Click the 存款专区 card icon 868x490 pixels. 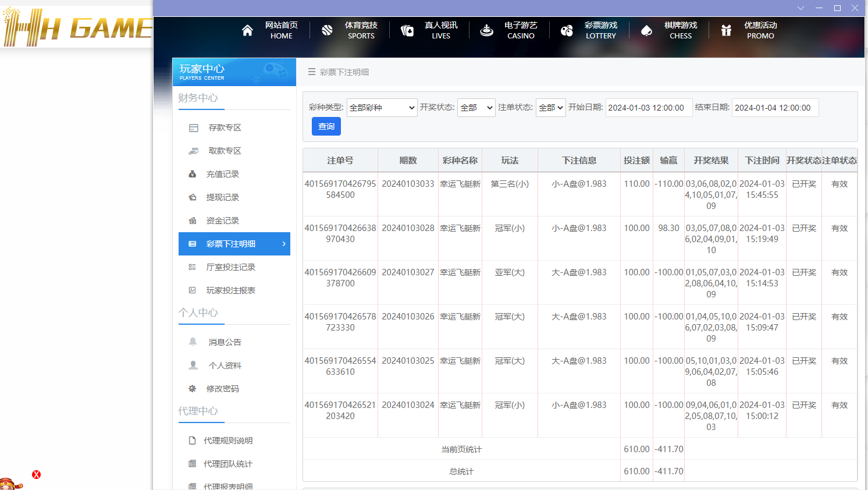194,128
